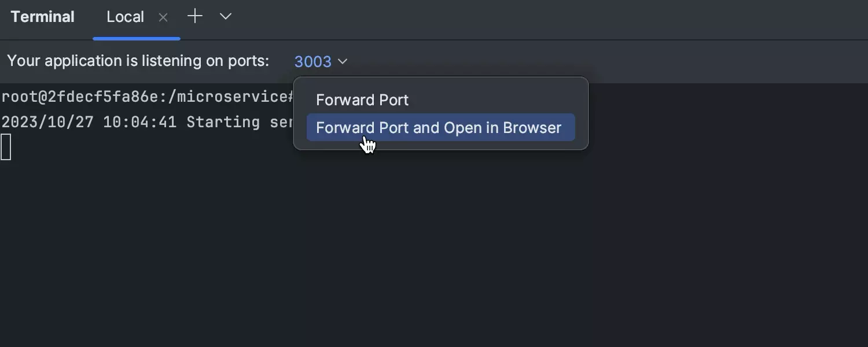The width and height of the screenshot is (868, 347).
Task: Click the 'Your application is listening' message
Action: pos(138,61)
